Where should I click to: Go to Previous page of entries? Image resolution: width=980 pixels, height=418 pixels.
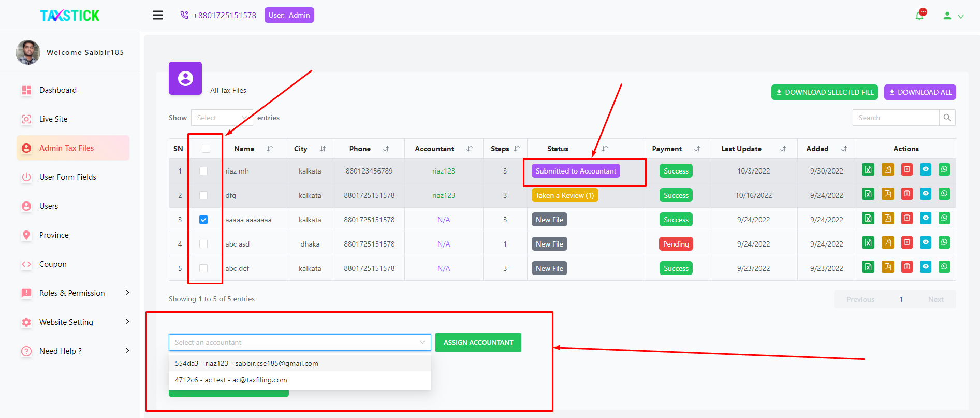(860, 299)
